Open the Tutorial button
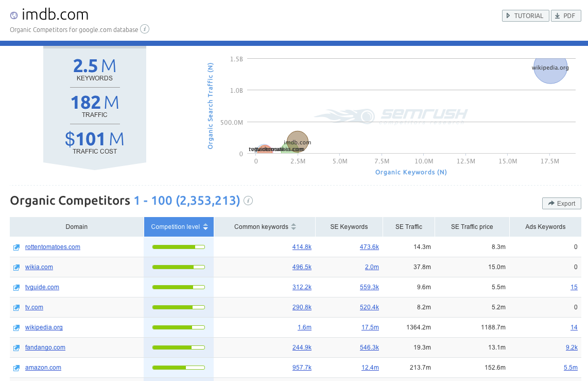Image resolution: width=588 pixels, height=381 pixels. point(525,16)
